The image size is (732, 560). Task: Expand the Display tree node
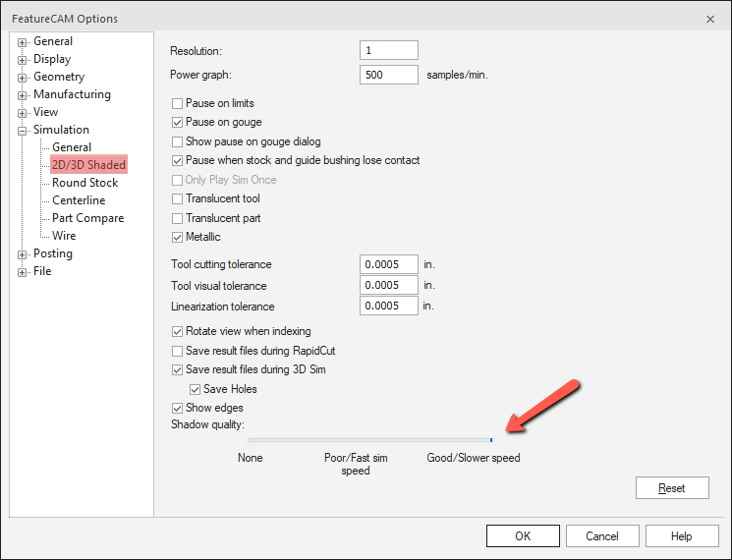[x=22, y=60]
